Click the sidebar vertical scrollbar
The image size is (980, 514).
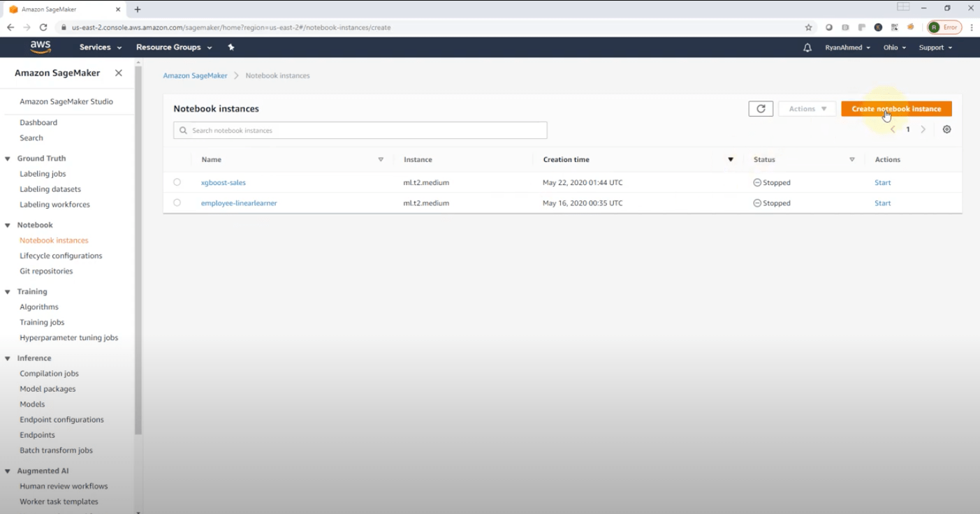coord(138,251)
